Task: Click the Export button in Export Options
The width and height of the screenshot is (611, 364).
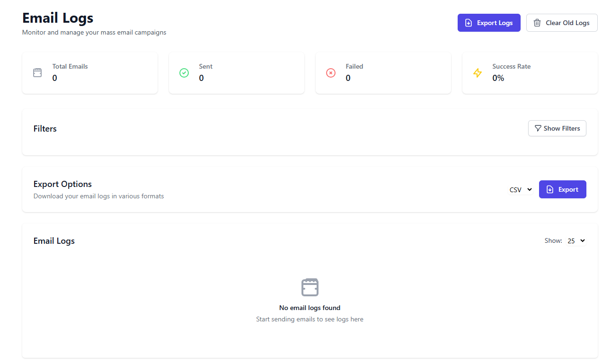Action: 563,189
